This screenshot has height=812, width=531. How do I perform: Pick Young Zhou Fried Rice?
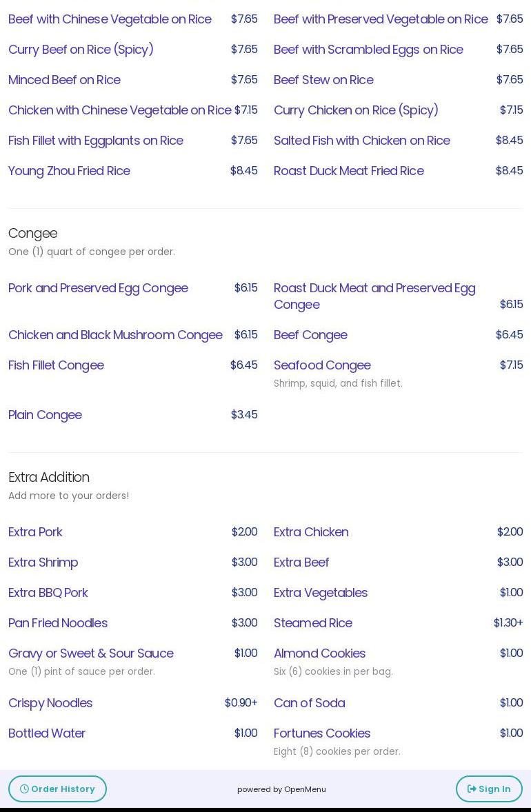[69, 170]
